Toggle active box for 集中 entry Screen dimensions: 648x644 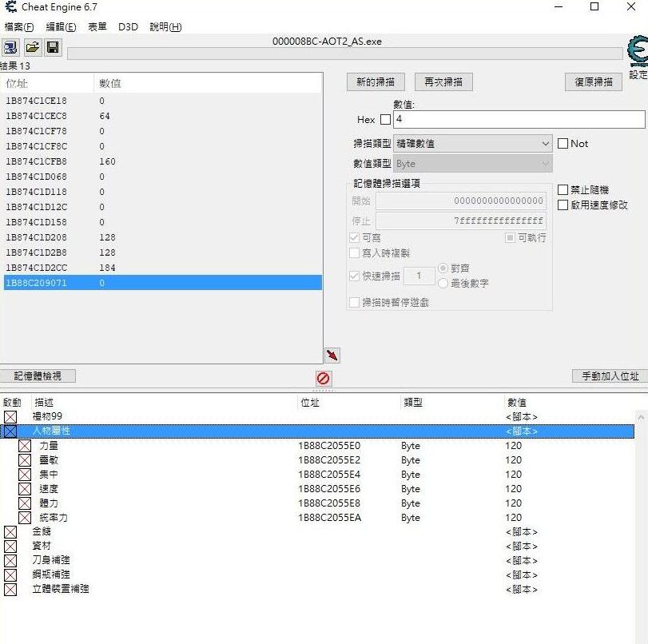point(25,475)
